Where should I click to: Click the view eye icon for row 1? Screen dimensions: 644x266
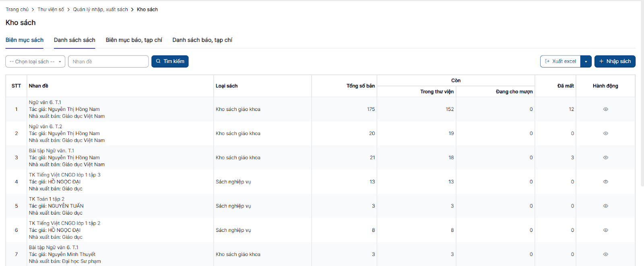pyautogui.click(x=605, y=109)
